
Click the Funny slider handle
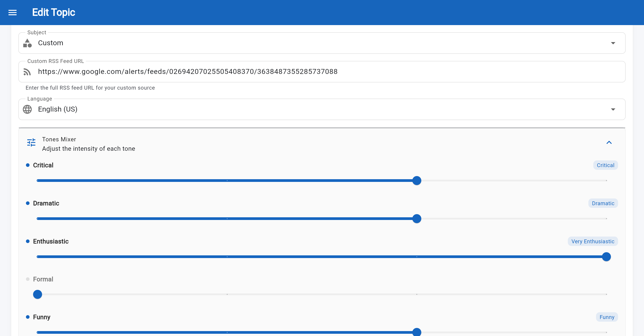pyautogui.click(x=417, y=332)
